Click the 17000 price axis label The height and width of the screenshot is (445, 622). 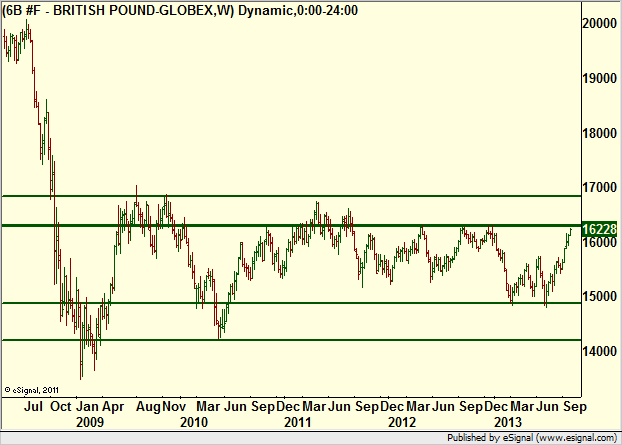599,187
